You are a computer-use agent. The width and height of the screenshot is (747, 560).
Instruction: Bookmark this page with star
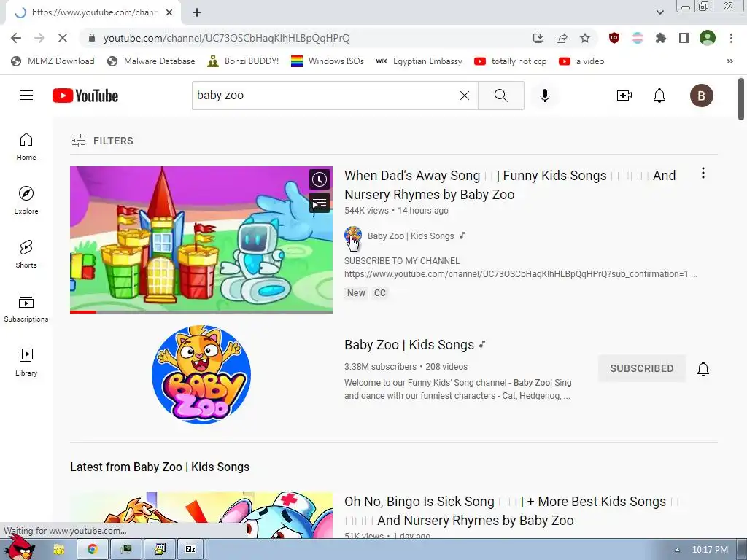click(584, 38)
